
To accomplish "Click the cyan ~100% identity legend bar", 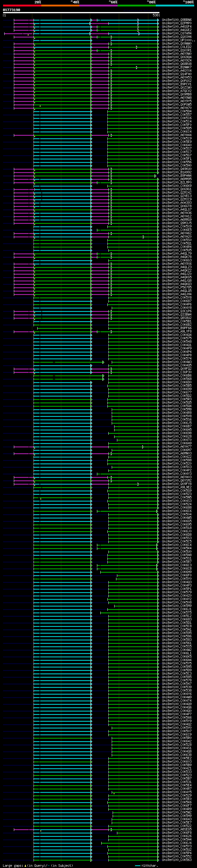I will (175, 6).
